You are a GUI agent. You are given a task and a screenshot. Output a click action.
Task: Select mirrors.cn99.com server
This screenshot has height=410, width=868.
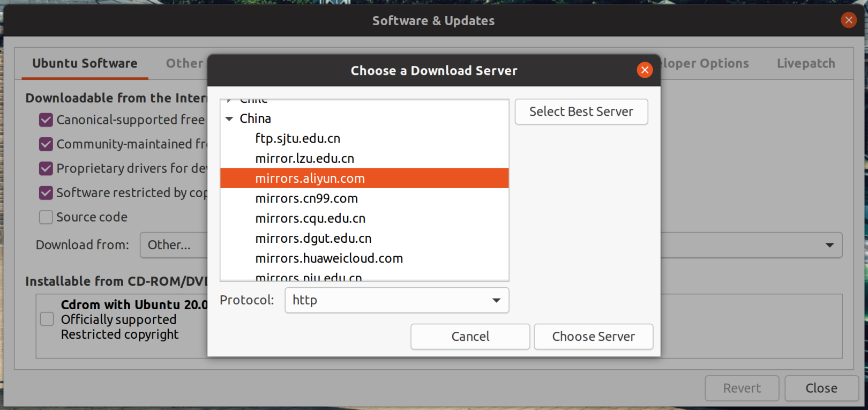coord(364,198)
